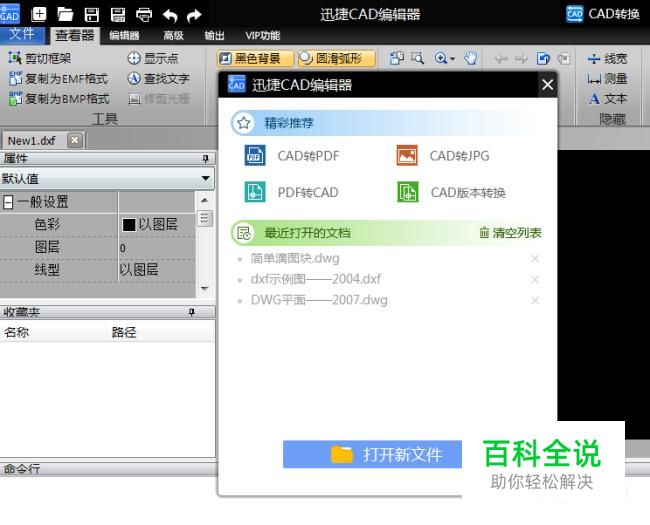This screenshot has height=525, width=650.
Task: Switch to the 输出 tab
Action: [214, 36]
